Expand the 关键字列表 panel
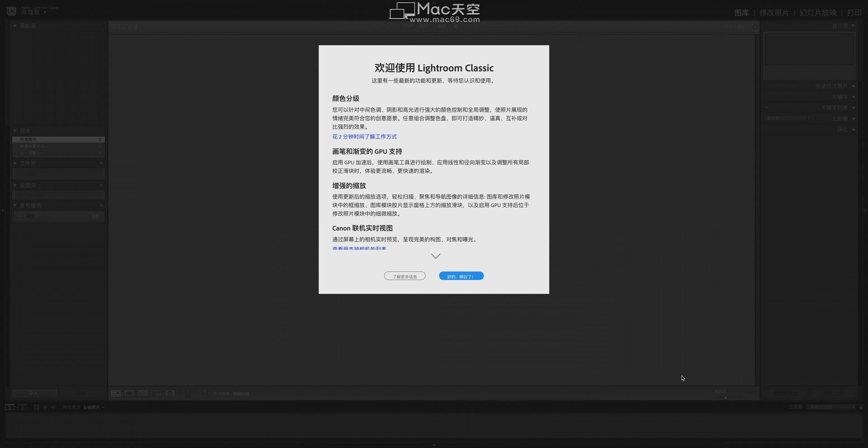Viewport: 868px width, 448px height. pos(853,108)
